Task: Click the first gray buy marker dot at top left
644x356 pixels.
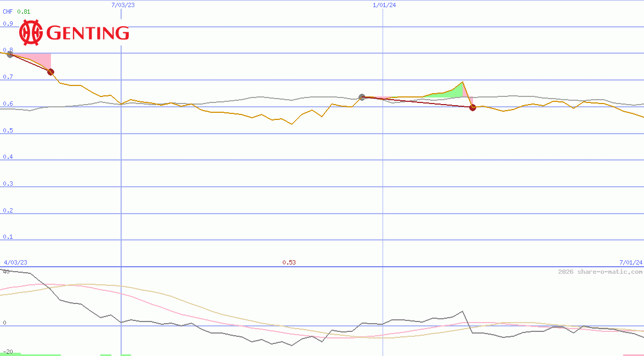Action: (9, 54)
